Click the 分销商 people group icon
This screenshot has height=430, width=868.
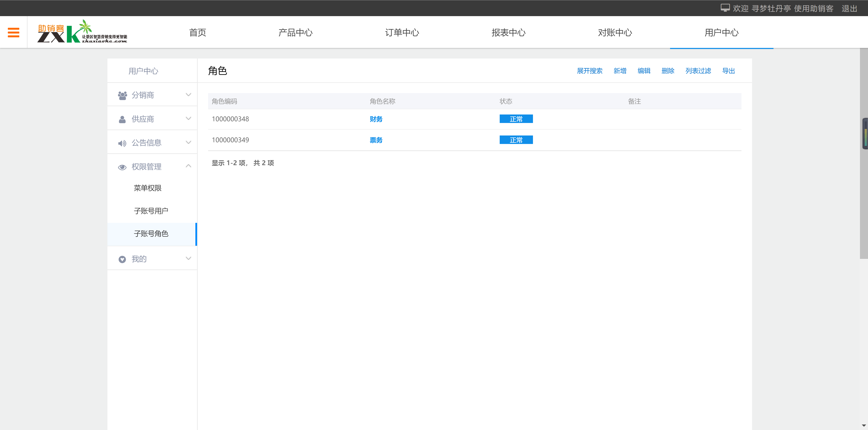[122, 95]
